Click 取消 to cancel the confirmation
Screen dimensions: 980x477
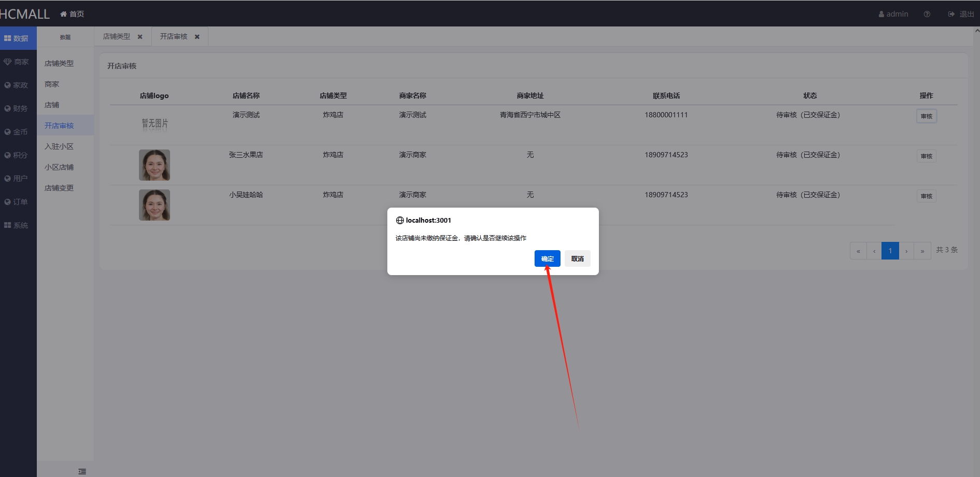[577, 258]
